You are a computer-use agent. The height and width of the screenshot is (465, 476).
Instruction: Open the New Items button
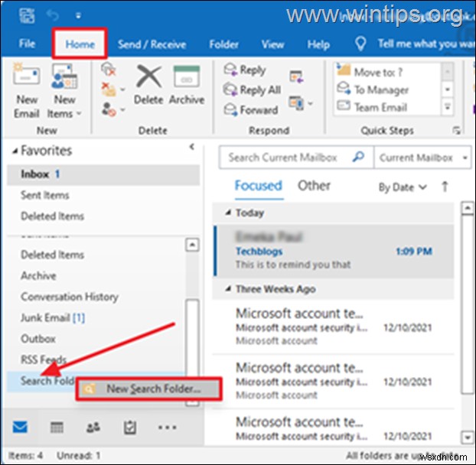pyautogui.click(x=64, y=91)
